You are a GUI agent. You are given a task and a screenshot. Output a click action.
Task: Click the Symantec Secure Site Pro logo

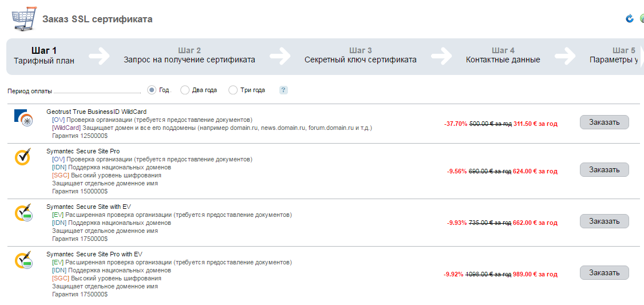(x=22, y=157)
